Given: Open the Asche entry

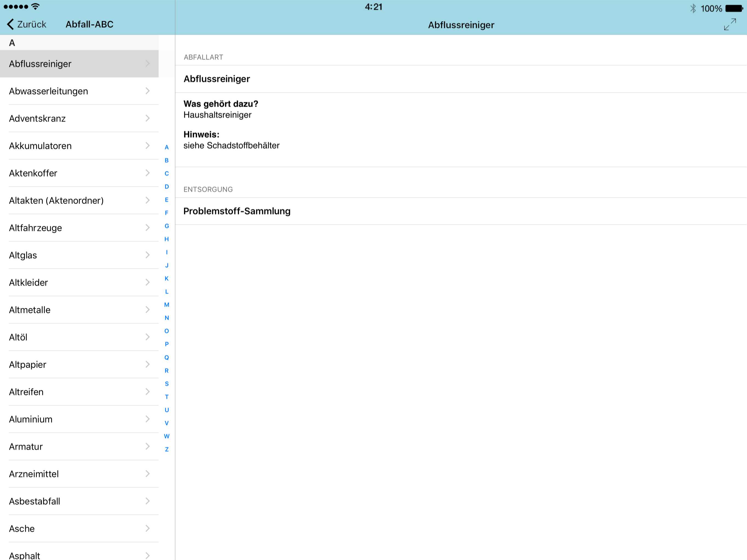Looking at the screenshot, I should pos(79,529).
